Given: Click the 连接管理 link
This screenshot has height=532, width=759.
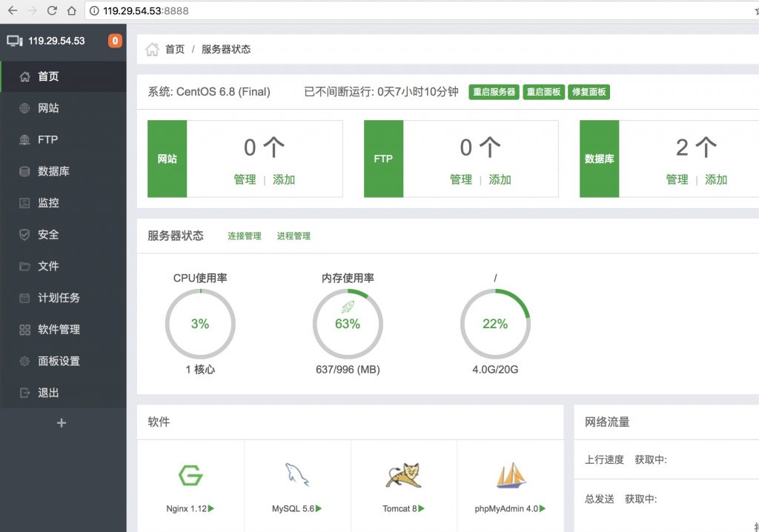Looking at the screenshot, I should [244, 236].
